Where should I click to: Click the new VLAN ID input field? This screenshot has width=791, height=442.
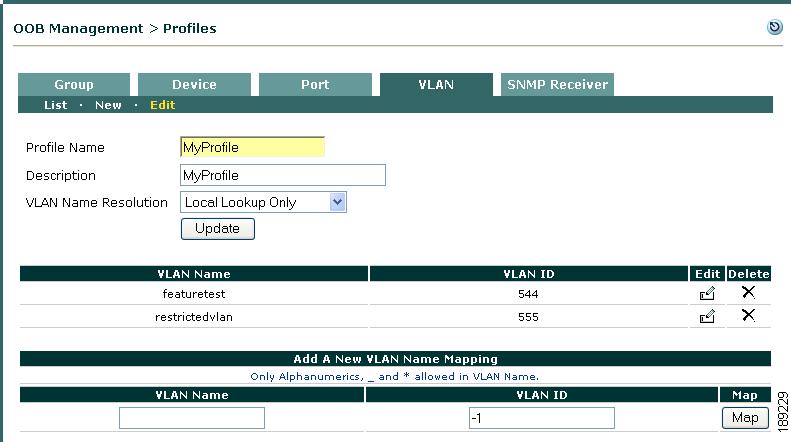coord(542,418)
